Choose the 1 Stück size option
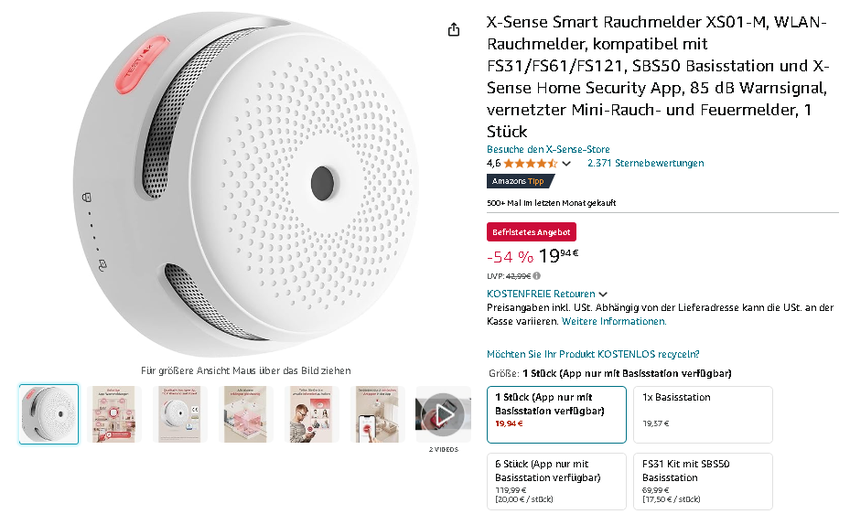 pos(556,414)
